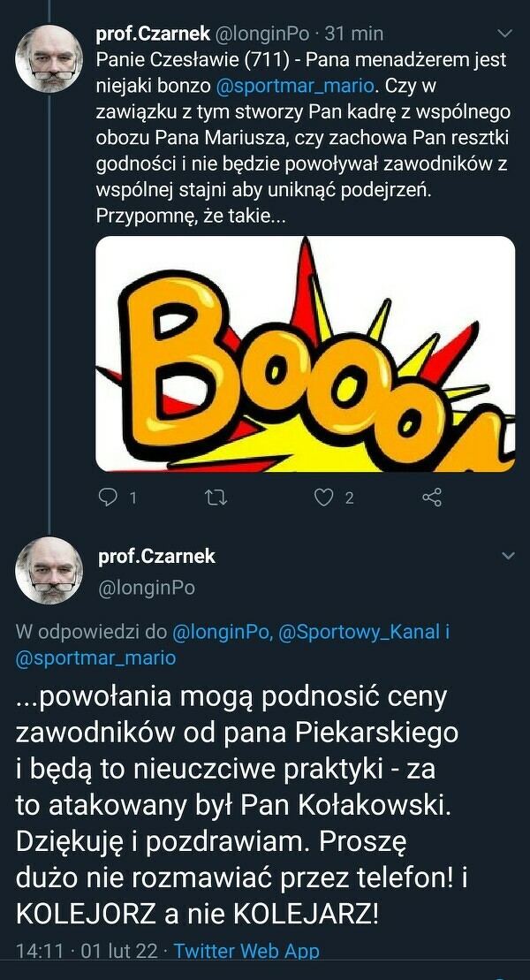This screenshot has height=980, width=530.
Task: Open prof.Czarnek name on first tweet
Action: coord(153,34)
